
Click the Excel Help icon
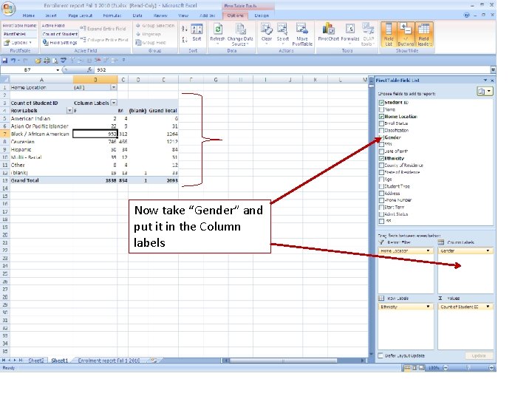[467, 16]
